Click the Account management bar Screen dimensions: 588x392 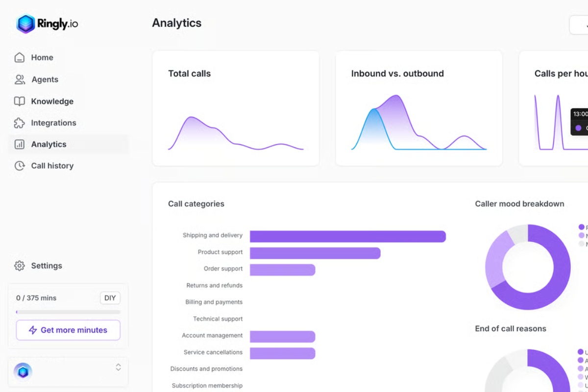point(283,337)
